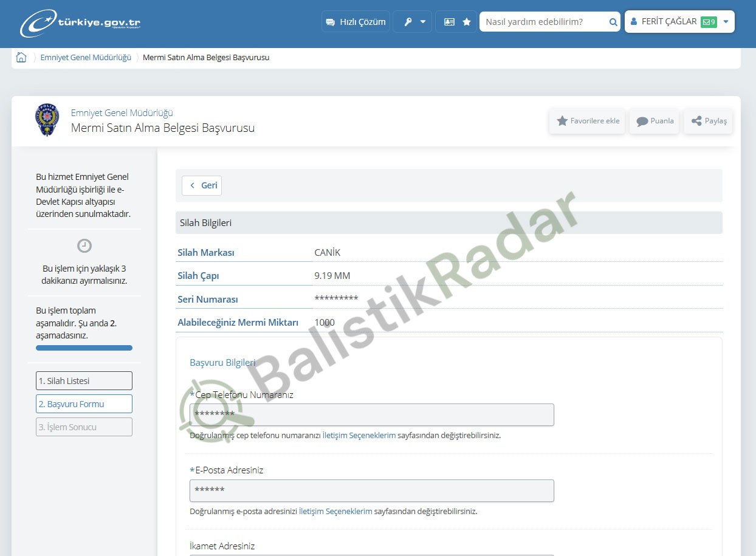This screenshot has width=756, height=556.
Task: Click the Silah Markası label
Action: click(206, 253)
